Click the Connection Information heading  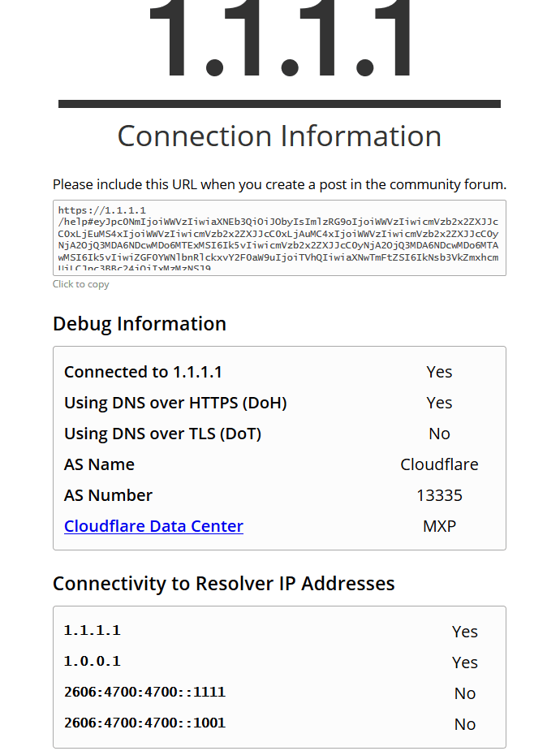(279, 136)
